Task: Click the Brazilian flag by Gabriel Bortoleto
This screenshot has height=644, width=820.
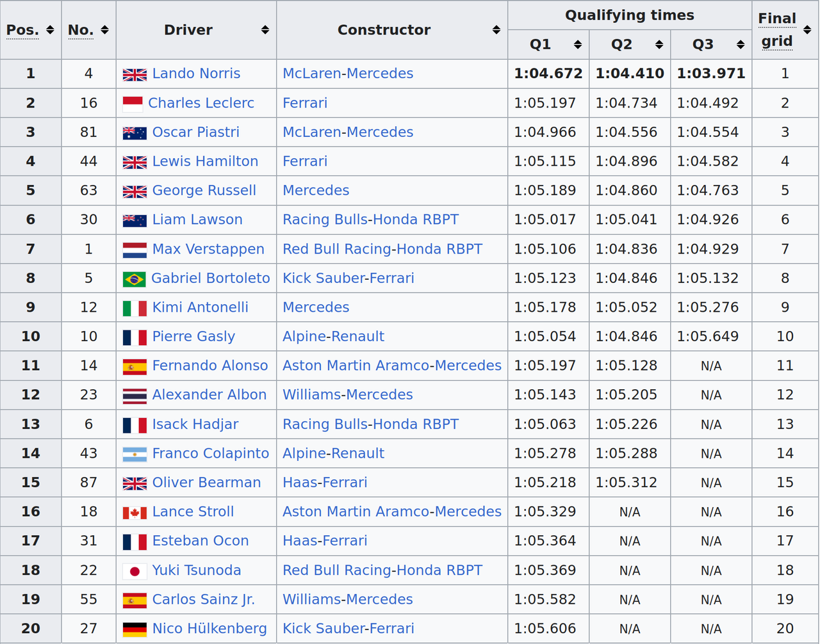Action: pyautogui.click(x=134, y=279)
